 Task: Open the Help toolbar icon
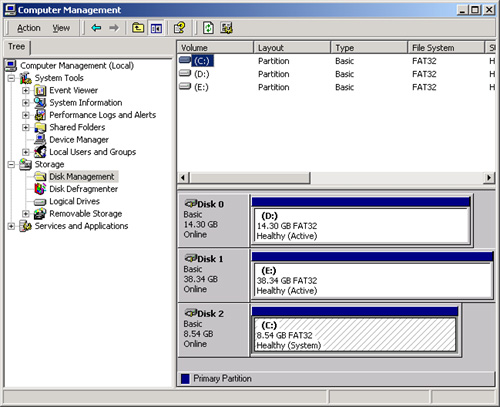pos(180,28)
